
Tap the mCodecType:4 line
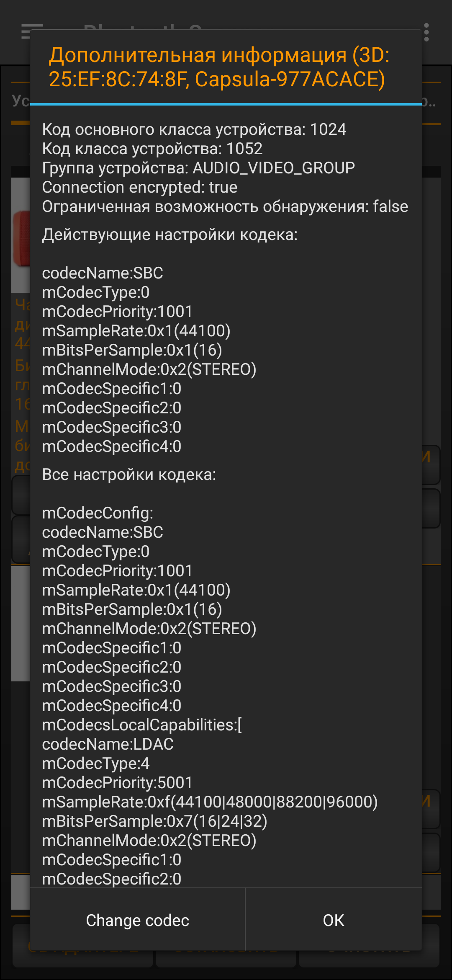coord(96,763)
